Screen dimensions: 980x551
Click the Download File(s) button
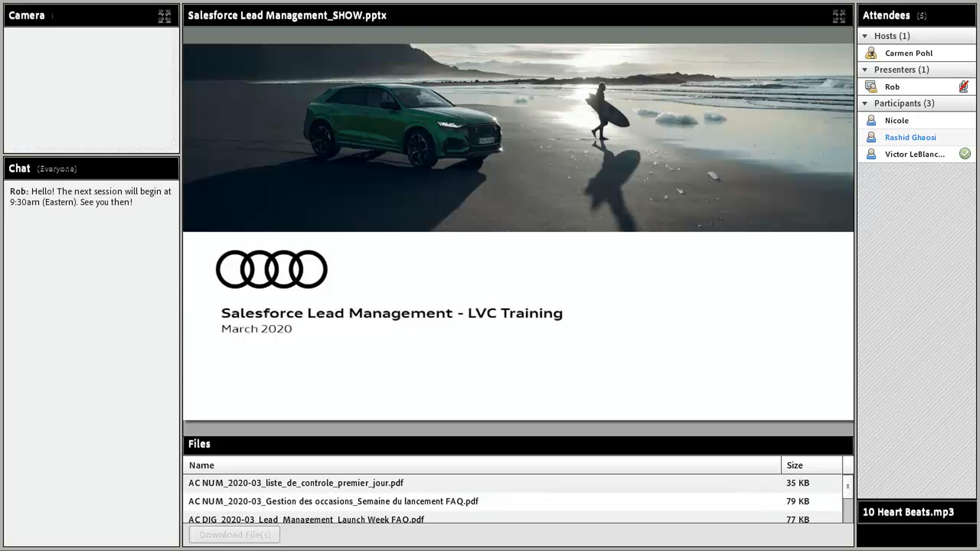coord(234,535)
